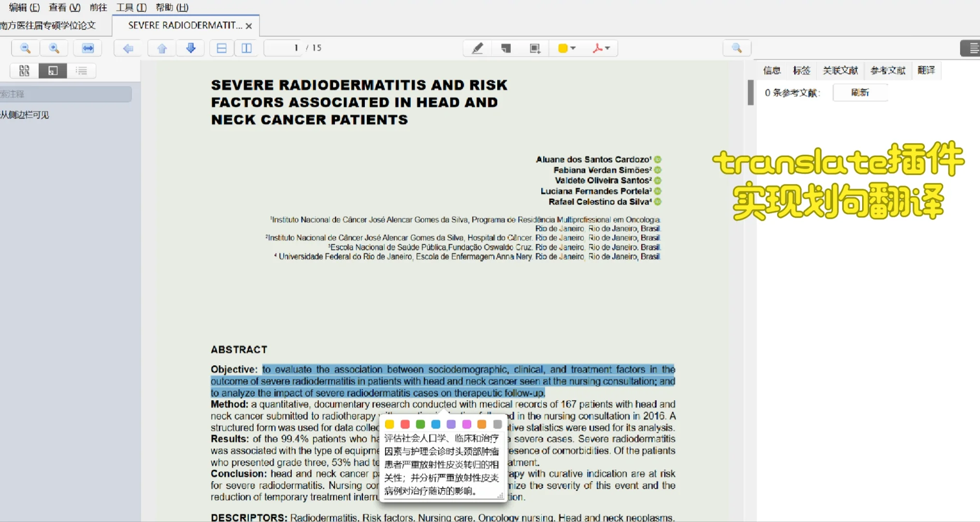Click the zoom in magnifier icon

point(55,47)
